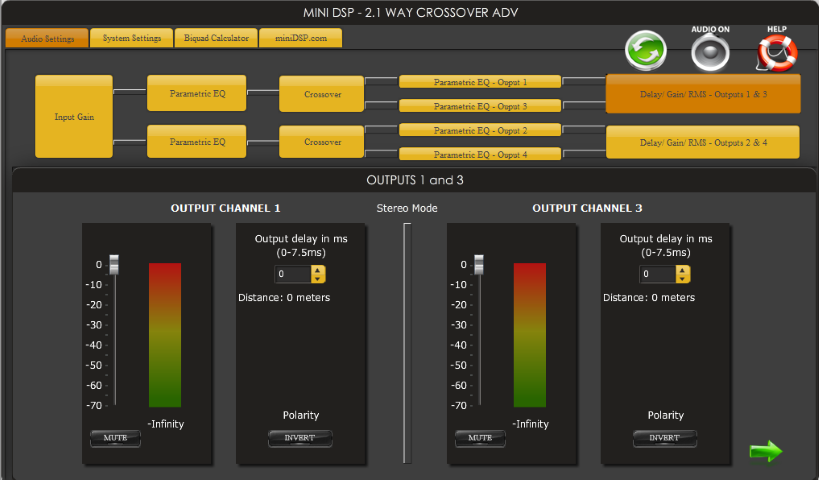This screenshot has height=480, width=819.
Task: Open the upper Crossover block
Action: pyautogui.click(x=322, y=94)
